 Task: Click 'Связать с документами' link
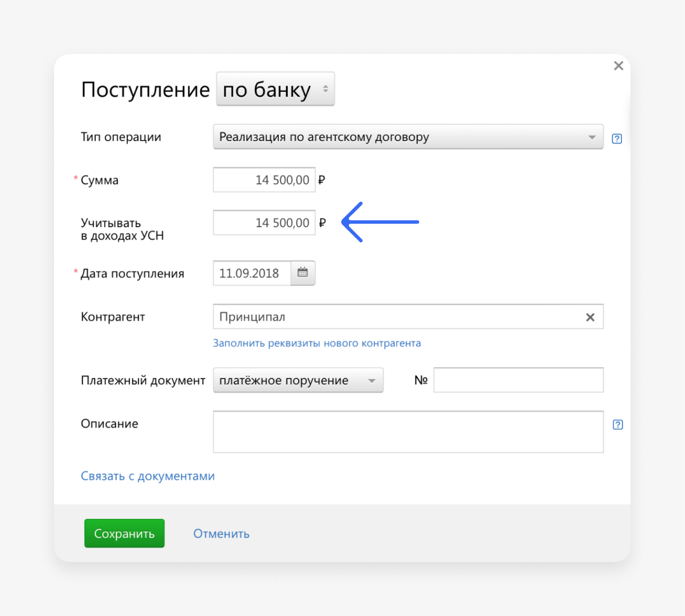click(x=147, y=476)
